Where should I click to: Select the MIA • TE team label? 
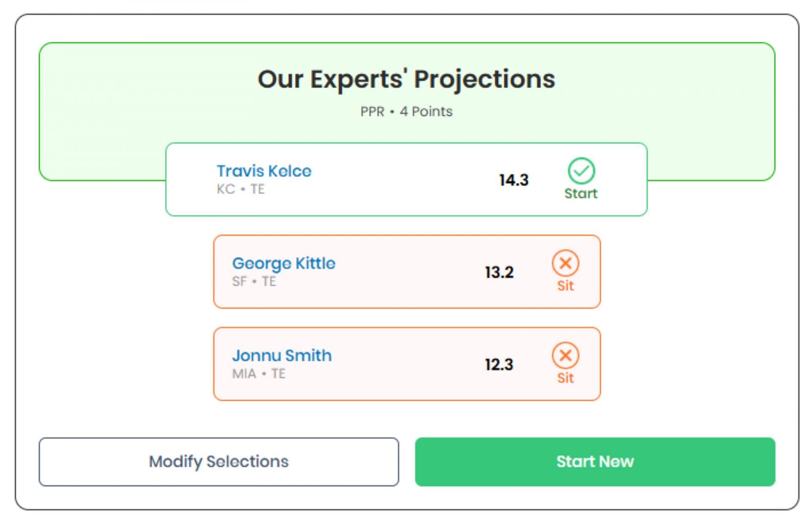click(x=258, y=374)
